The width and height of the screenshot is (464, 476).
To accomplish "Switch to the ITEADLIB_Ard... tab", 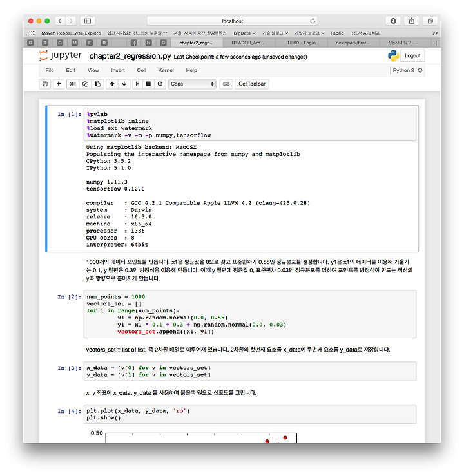I will coord(249,43).
